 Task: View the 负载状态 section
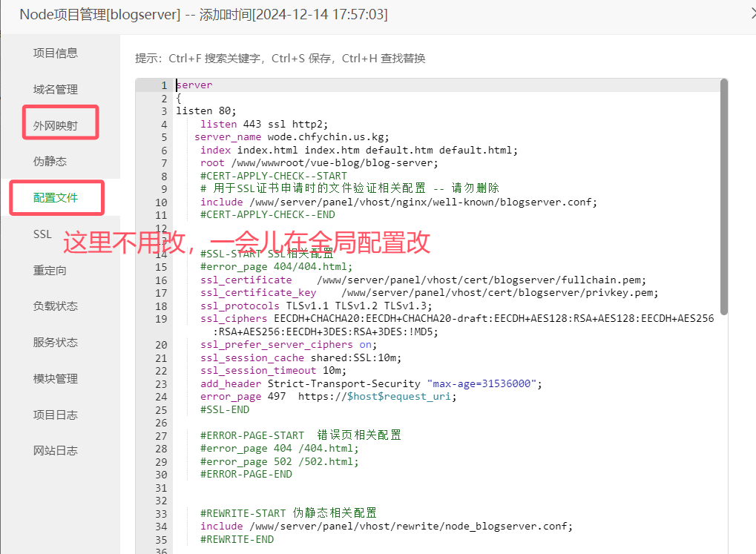tap(56, 306)
